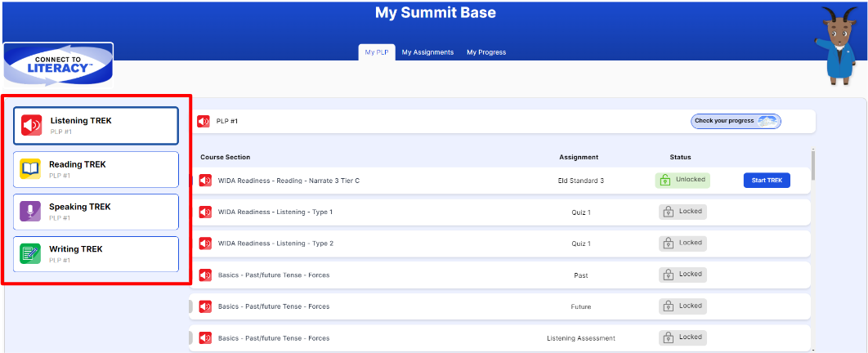
Task: Click the green notepad icon on Writing TREK
Action: tap(30, 254)
